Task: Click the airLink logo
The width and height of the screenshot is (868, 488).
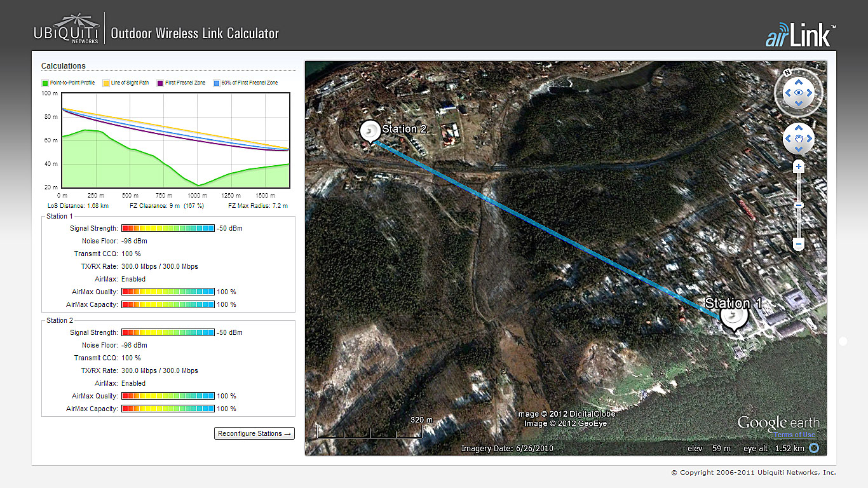Action: tap(801, 36)
